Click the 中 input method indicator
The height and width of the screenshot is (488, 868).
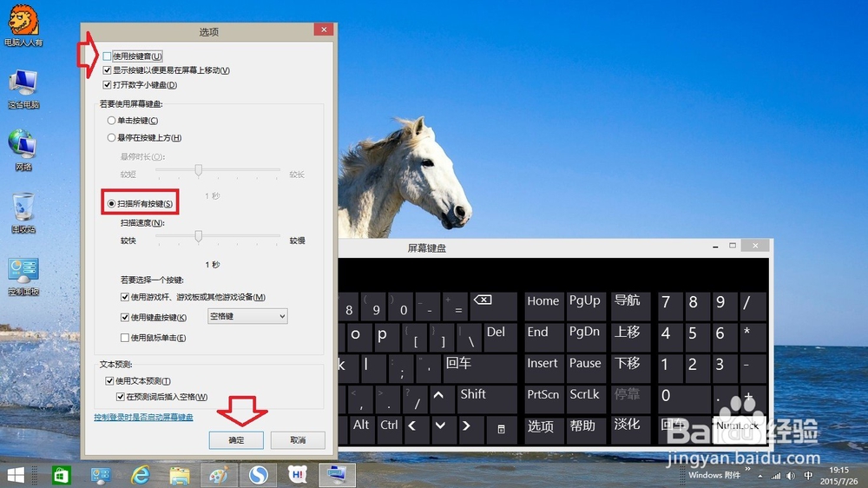808,476
